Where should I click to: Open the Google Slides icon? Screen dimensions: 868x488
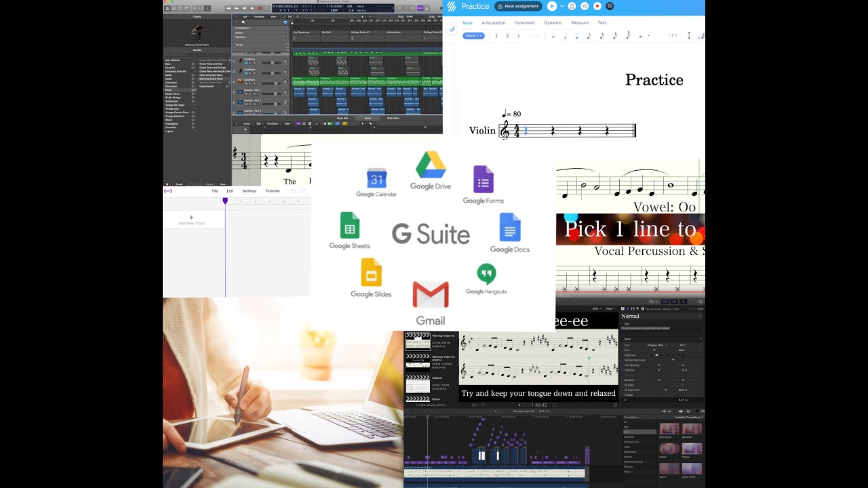click(371, 272)
